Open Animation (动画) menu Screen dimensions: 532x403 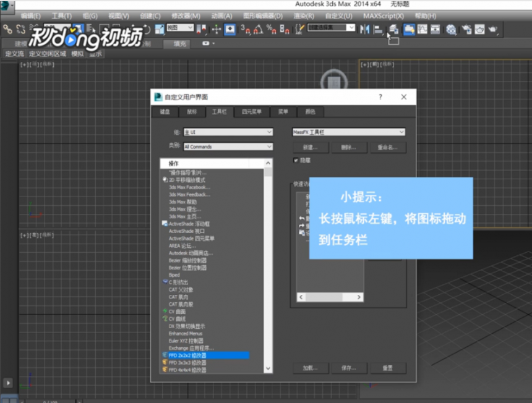(221, 16)
